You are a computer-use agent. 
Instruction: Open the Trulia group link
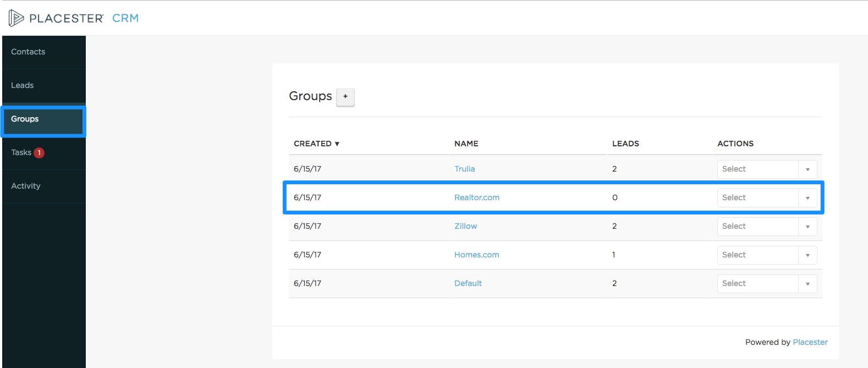click(x=465, y=169)
